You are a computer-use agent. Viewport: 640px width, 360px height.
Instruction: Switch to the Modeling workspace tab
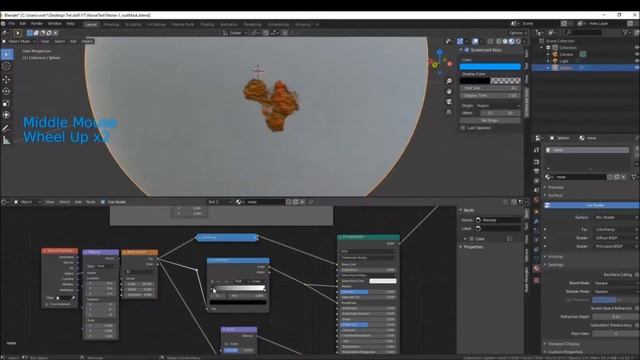(x=111, y=24)
